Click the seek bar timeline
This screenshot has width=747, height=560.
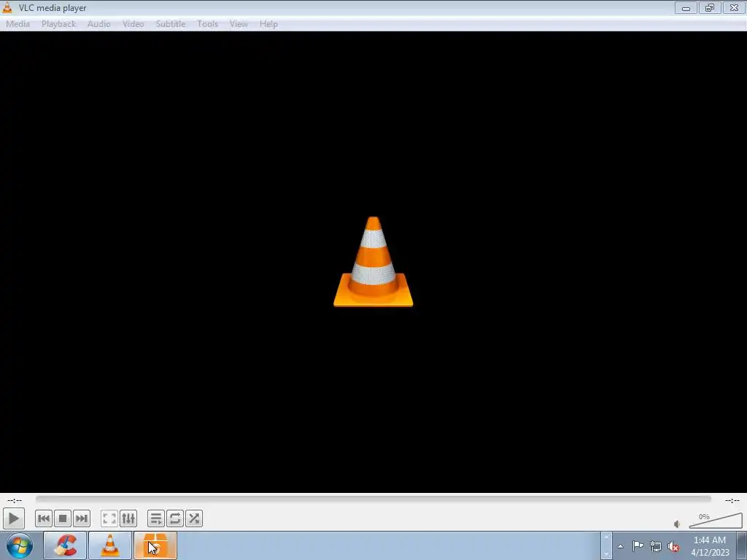(373, 499)
